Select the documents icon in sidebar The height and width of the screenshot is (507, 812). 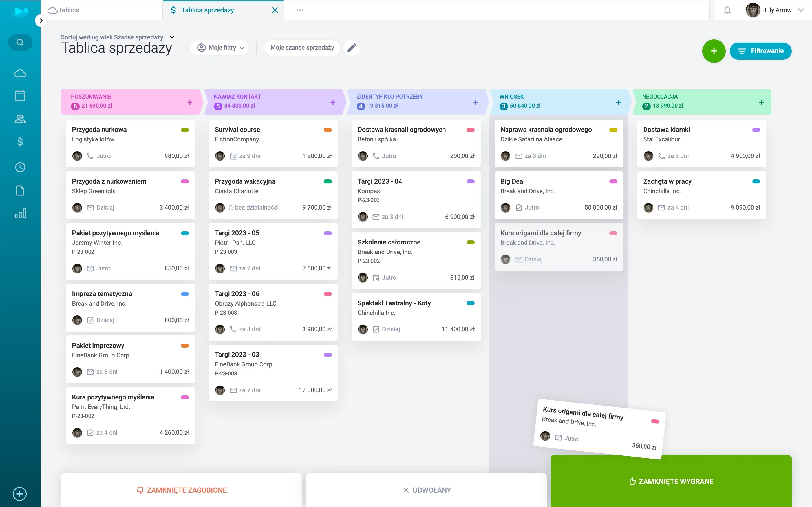pos(20,190)
